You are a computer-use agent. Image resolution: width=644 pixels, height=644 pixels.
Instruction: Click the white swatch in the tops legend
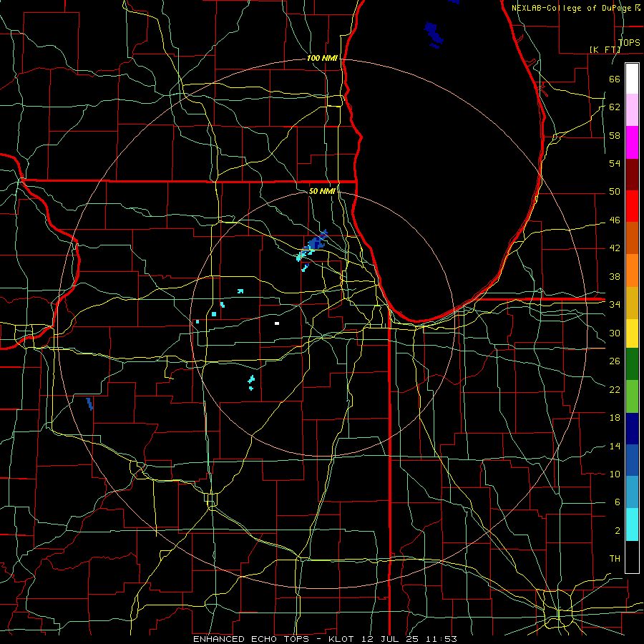pyautogui.click(x=632, y=79)
